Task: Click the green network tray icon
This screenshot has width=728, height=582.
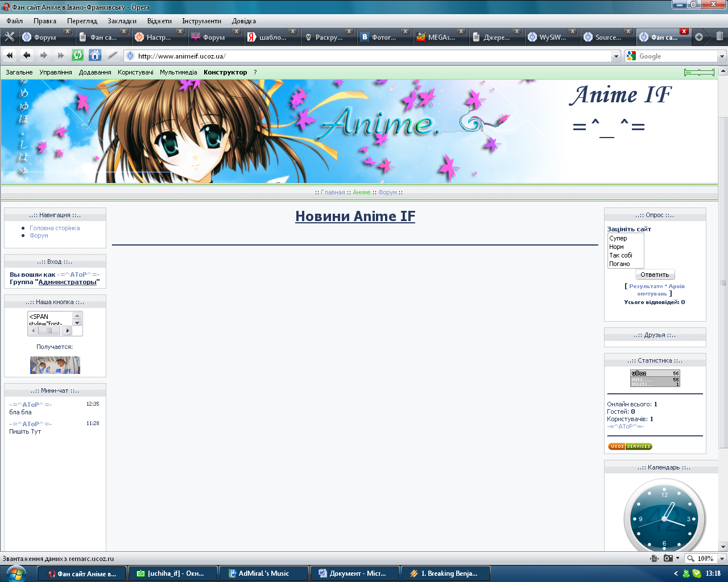Action: point(686,573)
